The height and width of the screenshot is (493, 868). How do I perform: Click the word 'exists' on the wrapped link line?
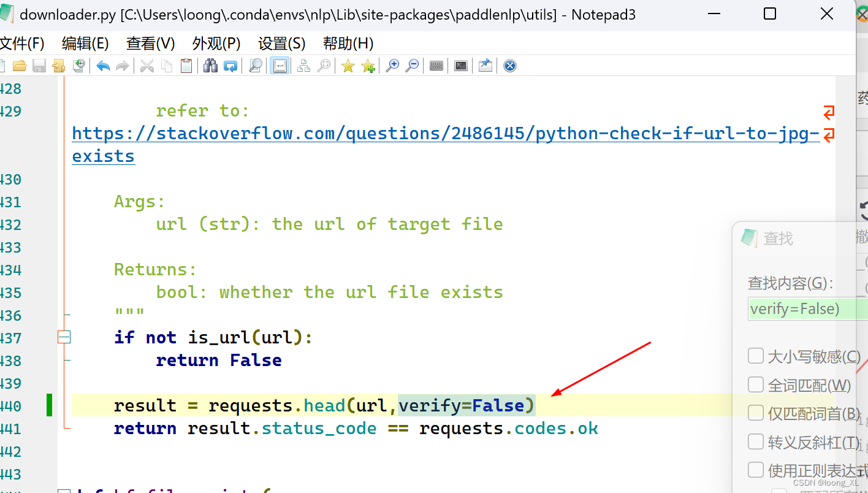pos(104,156)
